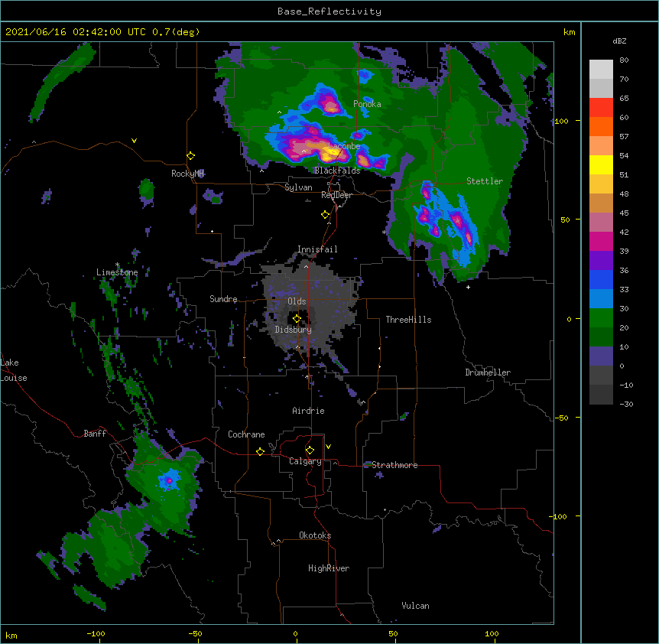Click the yellow station marker above Calgary label
The width and height of the screenshot is (659, 644).
click(x=310, y=450)
